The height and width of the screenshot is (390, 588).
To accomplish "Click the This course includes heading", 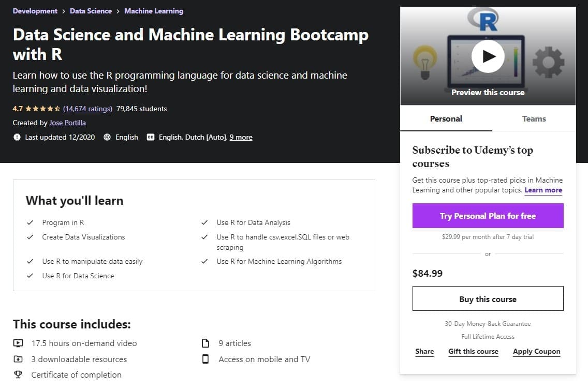I will tap(71, 324).
